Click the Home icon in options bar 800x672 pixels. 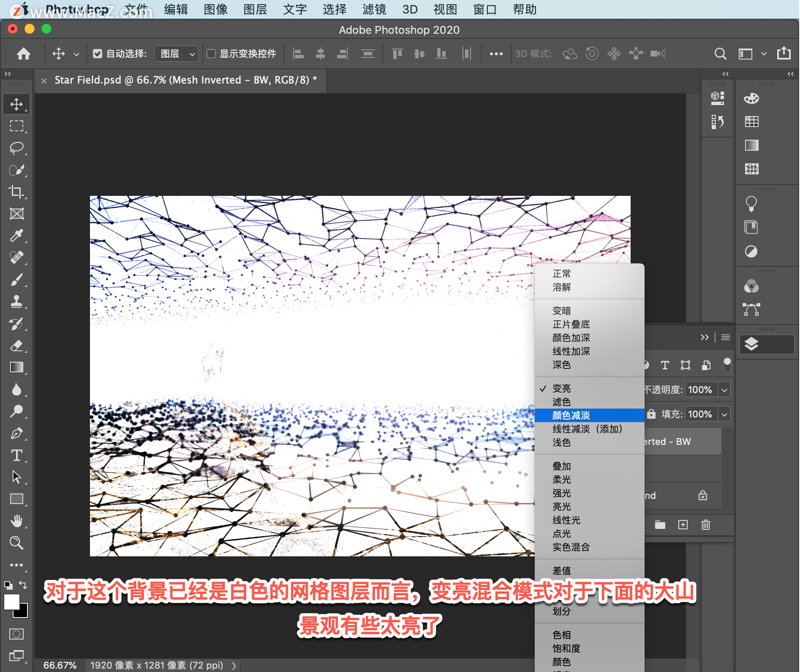click(x=24, y=54)
